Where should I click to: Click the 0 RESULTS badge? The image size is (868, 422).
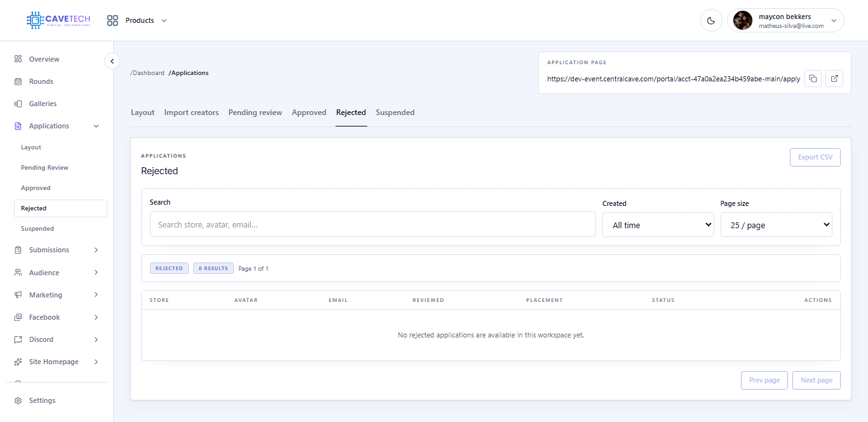(x=214, y=268)
